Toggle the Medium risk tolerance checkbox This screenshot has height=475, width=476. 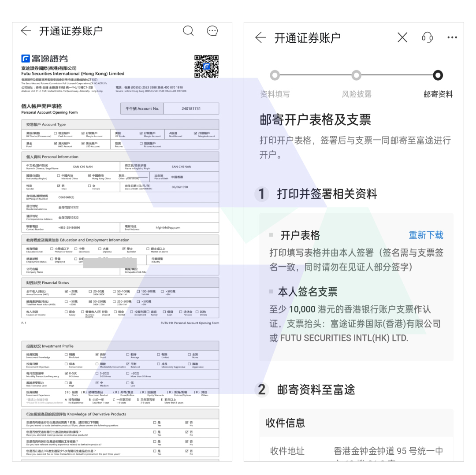click(x=97, y=383)
